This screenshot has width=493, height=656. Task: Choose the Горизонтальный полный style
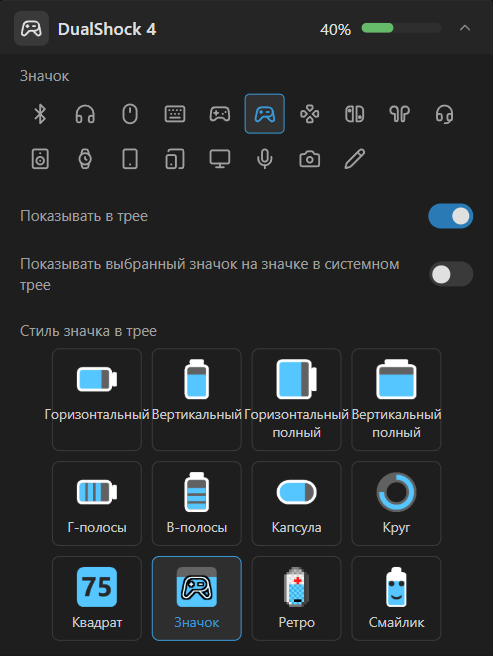click(x=296, y=400)
